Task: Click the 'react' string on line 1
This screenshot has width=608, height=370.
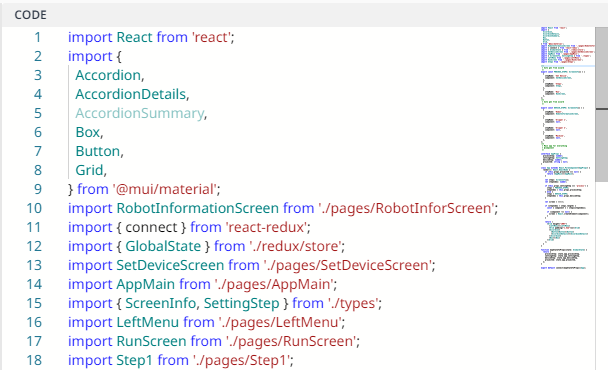Action: pyautogui.click(x=211, y=37)
